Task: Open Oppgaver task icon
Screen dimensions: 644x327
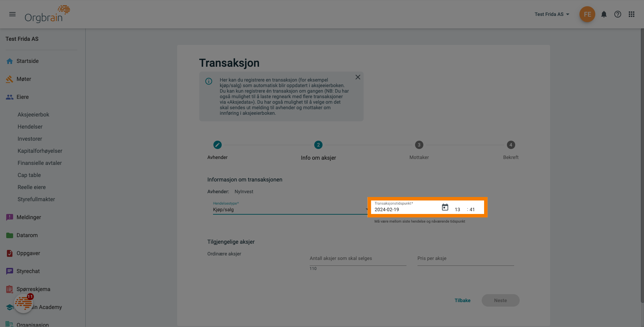Action: (x=10, y=253)
